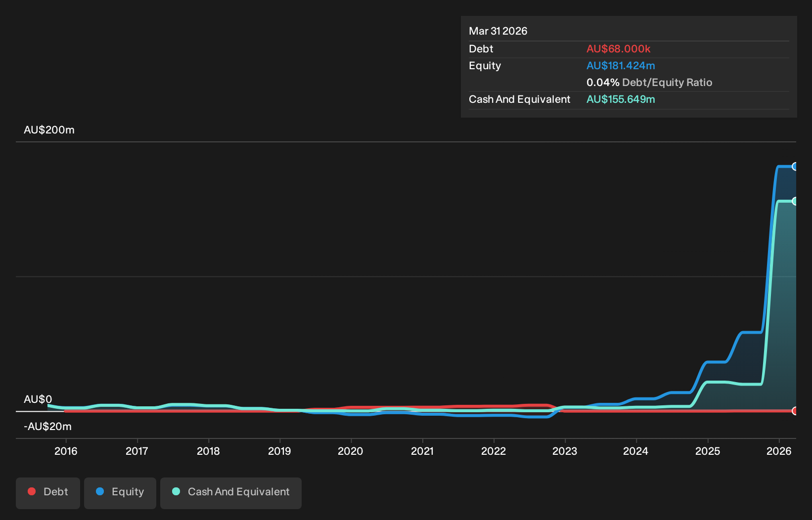Click the blue Equity legend dot
The width and height of the screenshot is (812, 520).
[100, 491]
